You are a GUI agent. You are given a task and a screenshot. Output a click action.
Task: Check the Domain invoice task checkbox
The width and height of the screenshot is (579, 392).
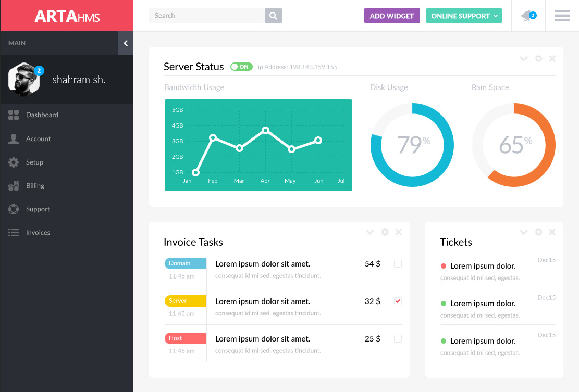click(x=398, y=263)
